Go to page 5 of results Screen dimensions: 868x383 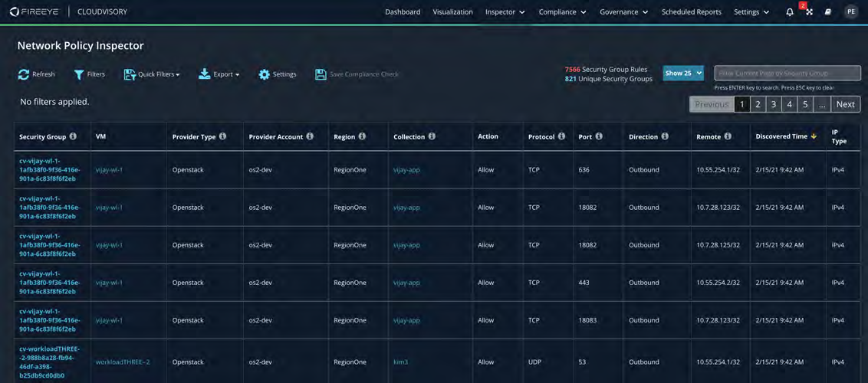click(x=805, y=104)
